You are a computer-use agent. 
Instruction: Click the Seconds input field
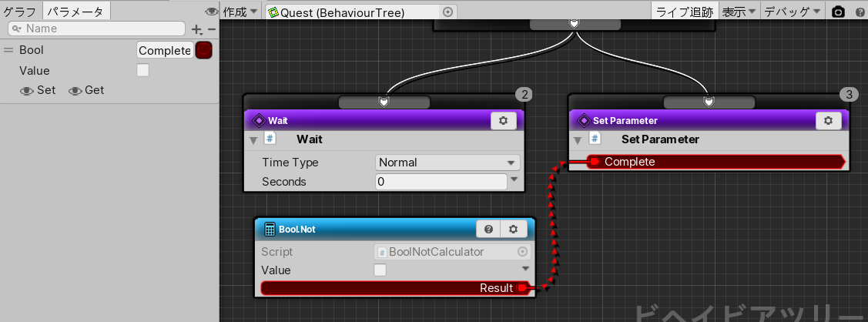tap(441, 182)
